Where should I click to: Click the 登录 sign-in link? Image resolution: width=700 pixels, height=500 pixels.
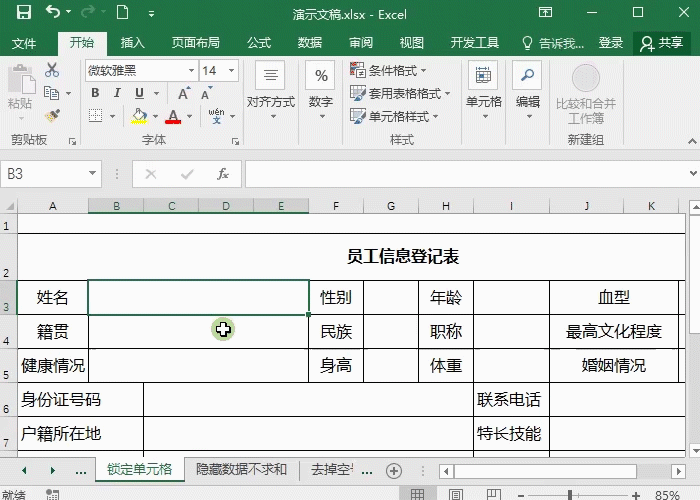[611, 43]
